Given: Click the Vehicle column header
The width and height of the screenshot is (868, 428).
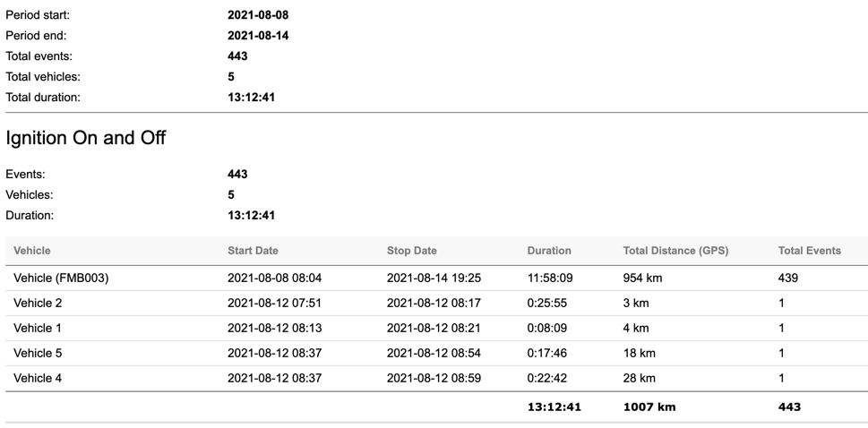Looking at the screenshot, I should (32, 251).
